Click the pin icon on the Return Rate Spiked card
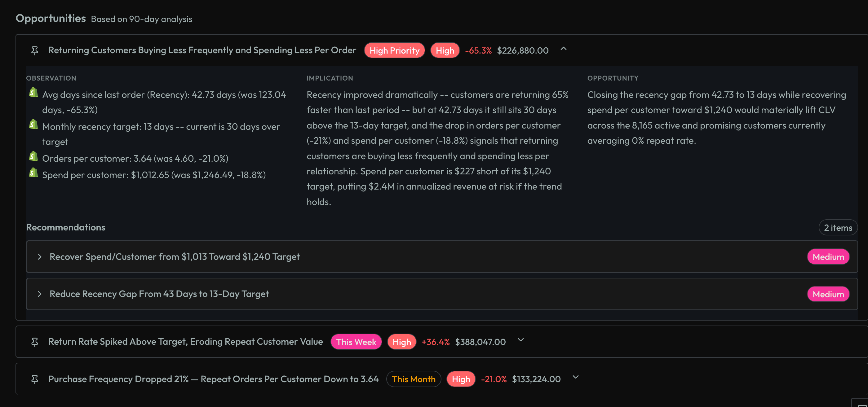 [x=35, y=341]
